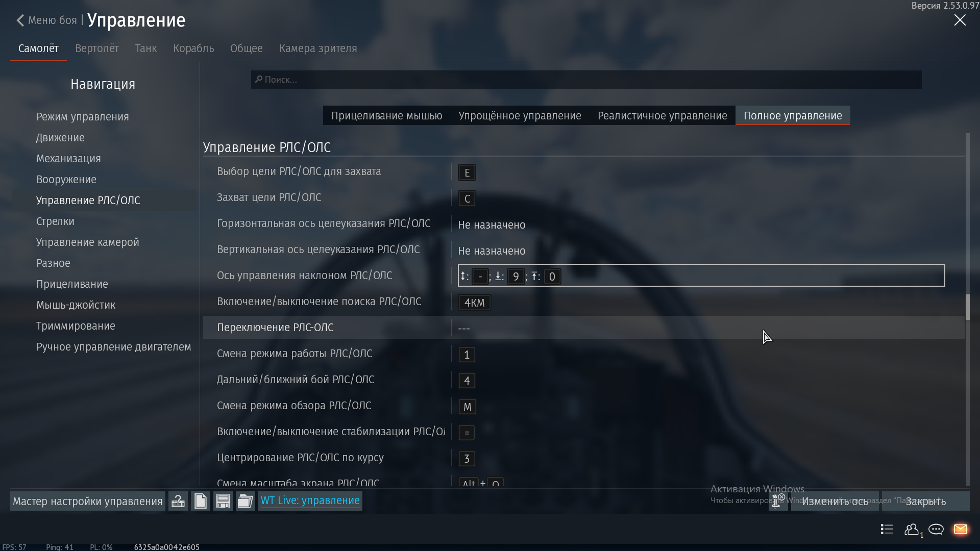The image size is (980, 551).
Task: Open WT Live: управление link
Action: coord(310,500)
